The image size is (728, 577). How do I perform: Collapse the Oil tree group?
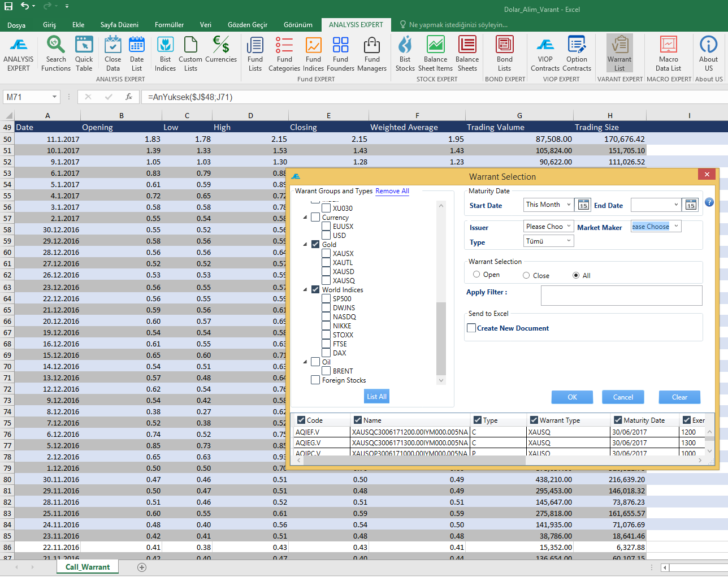305,362
